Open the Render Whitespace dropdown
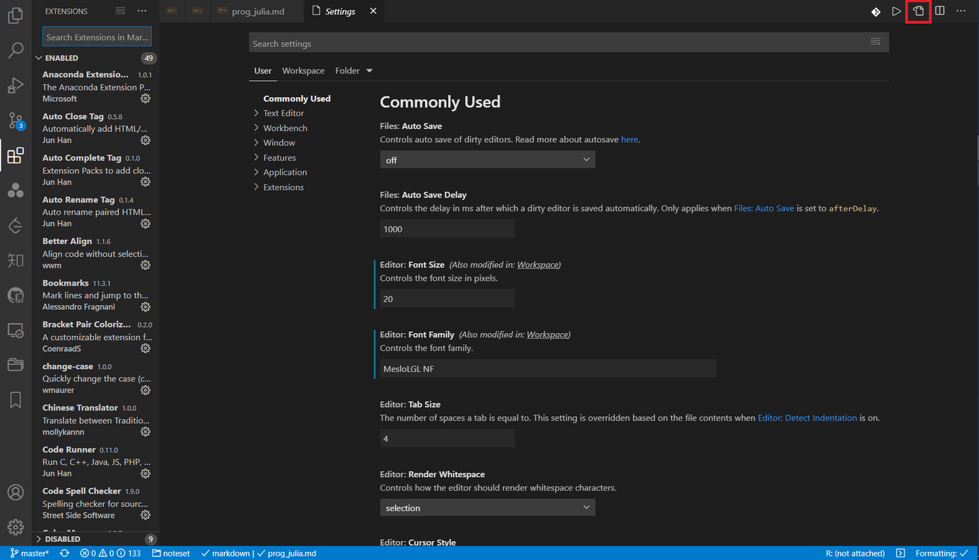The width and height of the screenshot is (979, 560). pyautogui.click(x=487, y=507)
